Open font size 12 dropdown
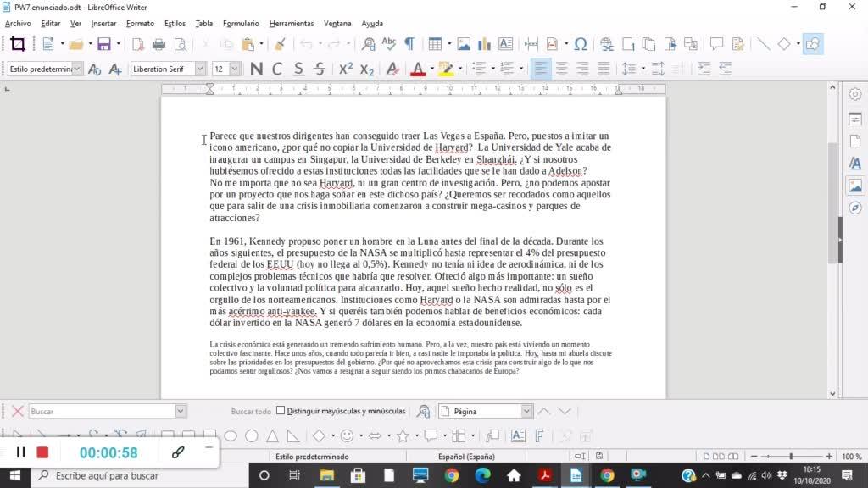 coord(235,69)
